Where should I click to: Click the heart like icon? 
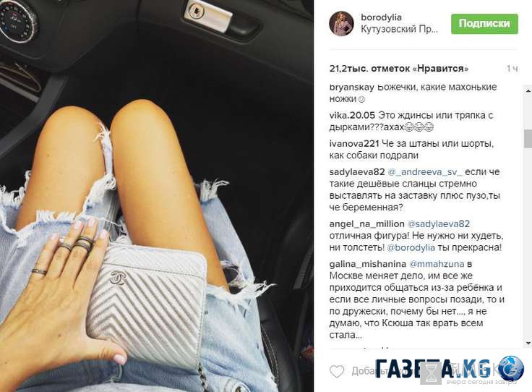[337, 371]
